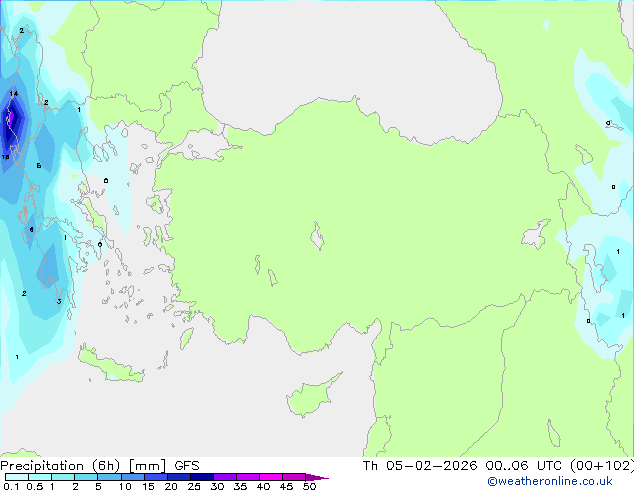Screen dimensions: 634x490
Task: Select the 30–35 mm violet legend cell
Action: (x=225, y=477)
